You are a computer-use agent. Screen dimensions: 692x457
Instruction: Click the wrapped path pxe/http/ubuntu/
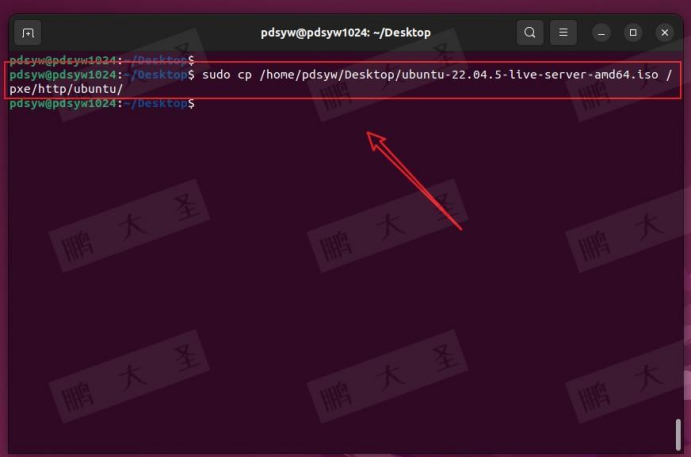[x=66, y=89]
